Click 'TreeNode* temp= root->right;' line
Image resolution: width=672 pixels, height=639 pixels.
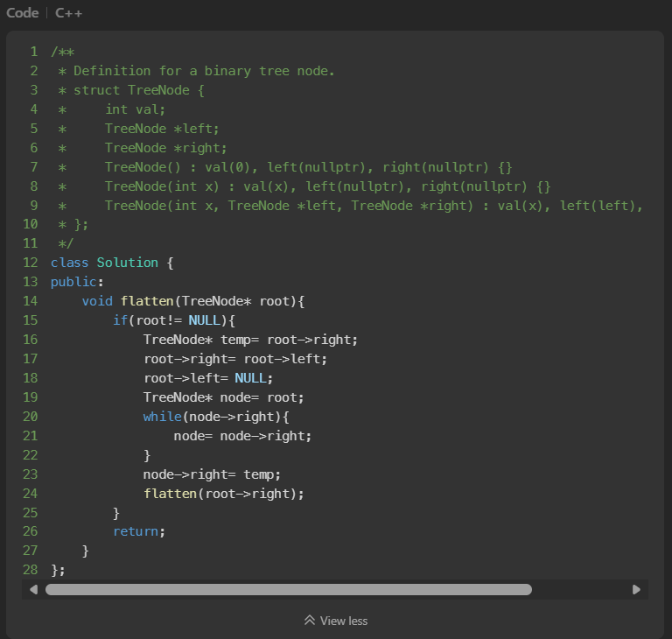tap(250, 340)
